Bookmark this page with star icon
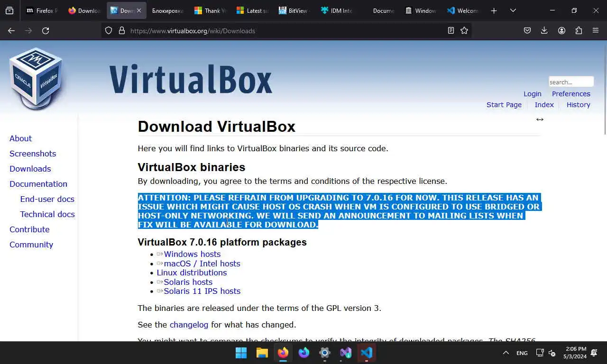607x364 pixels. click(464, 30)
